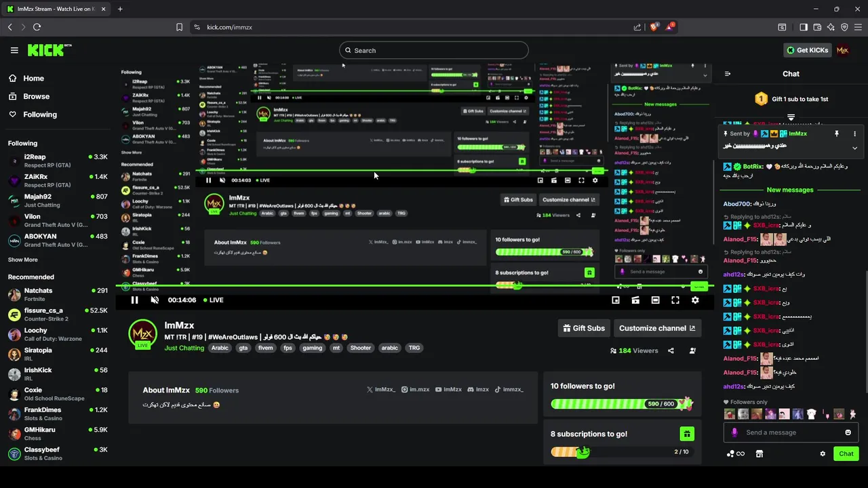Collapse the pinned message chevron
868x488 pixels.
pyautogui.click(x=854, y=148)
